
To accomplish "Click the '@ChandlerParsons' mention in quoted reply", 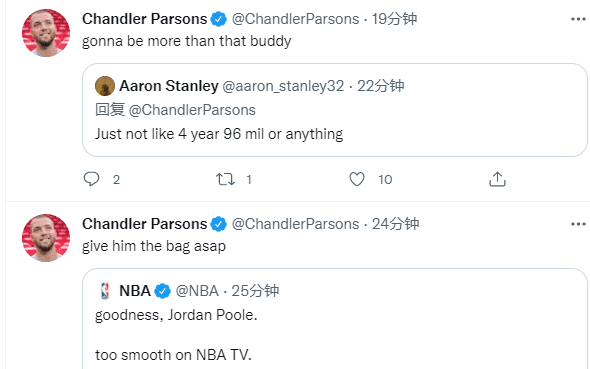I will [x=192, y=110].
